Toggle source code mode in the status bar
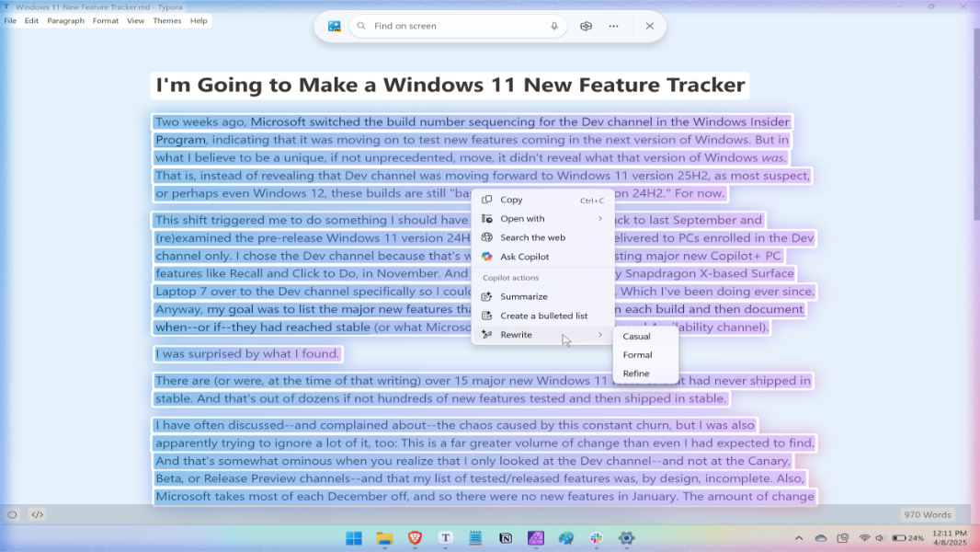This screenshot has height=552, width=980. pyautogui.click(x=37, y=514)
